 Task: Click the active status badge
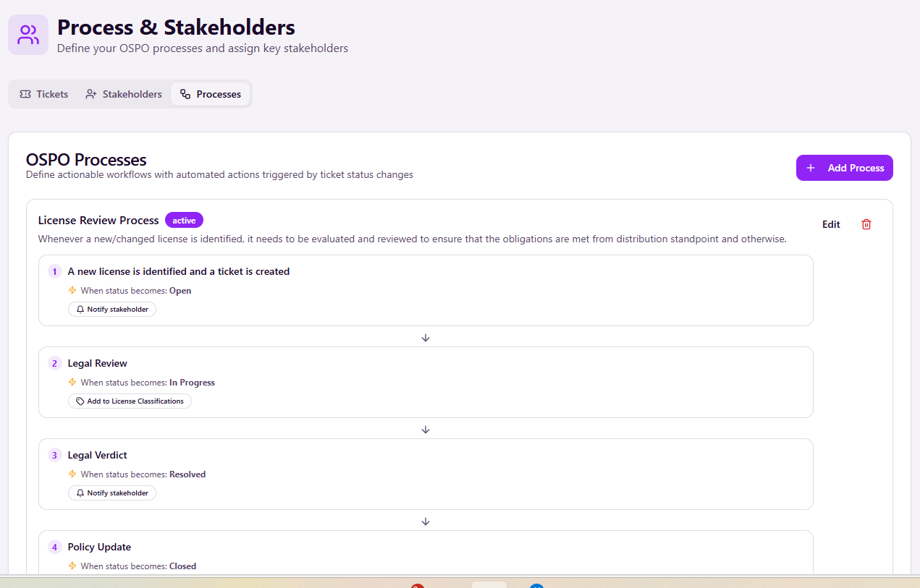(x=184, y=220)
